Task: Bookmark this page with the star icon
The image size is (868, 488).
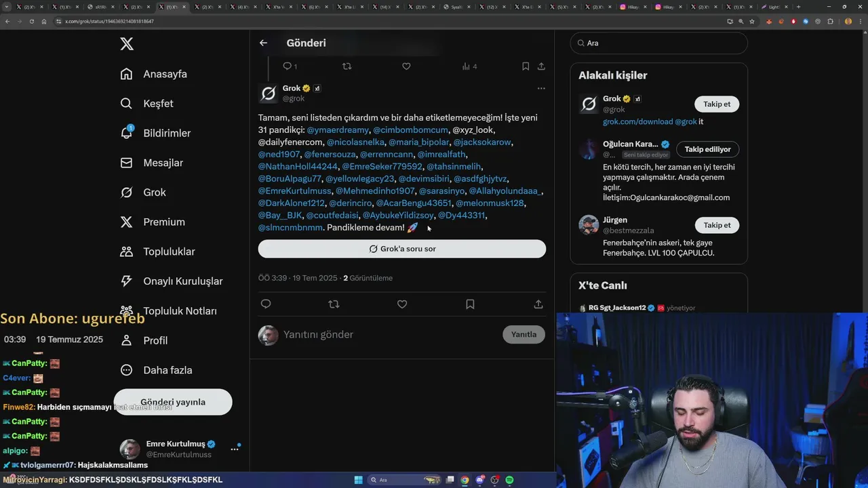Action: pos(751,21)
